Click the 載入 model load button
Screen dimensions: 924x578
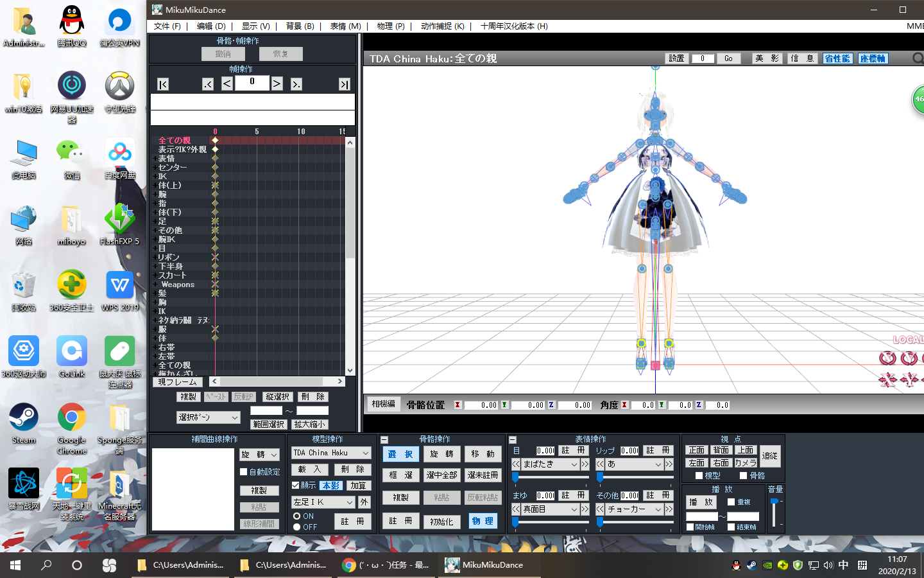(310, 469)
